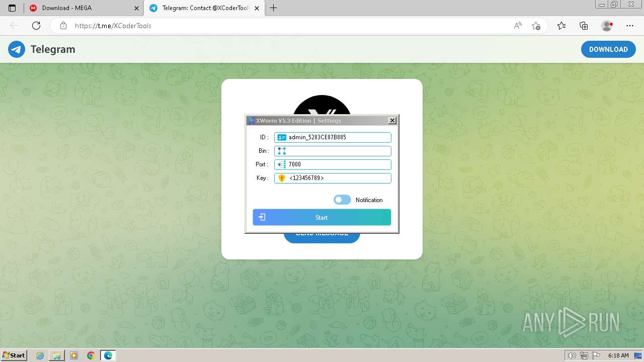The height and width of the screenshot is (362, 644).
Task: Launch Internet Explorer from taskbar
Action: coord(40,355)
